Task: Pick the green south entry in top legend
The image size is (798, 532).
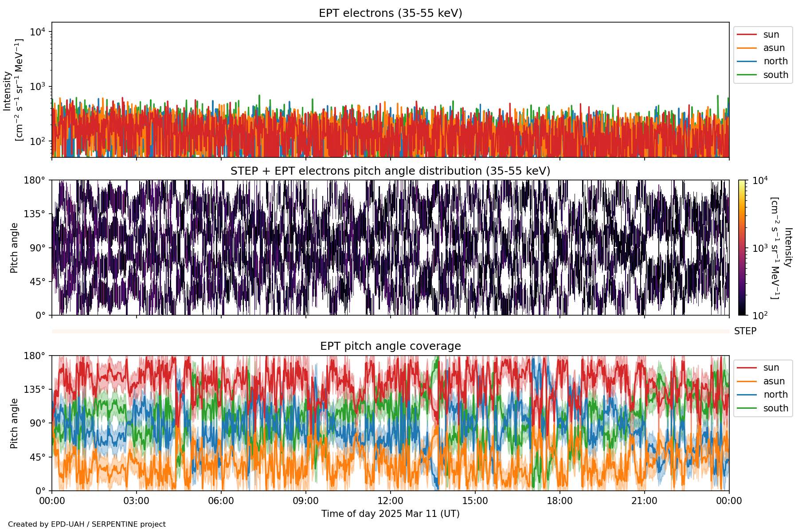Action: coord(775,75)
